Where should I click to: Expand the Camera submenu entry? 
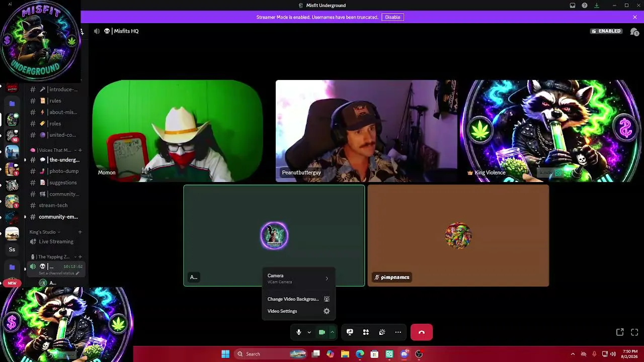tap(299, 278)
